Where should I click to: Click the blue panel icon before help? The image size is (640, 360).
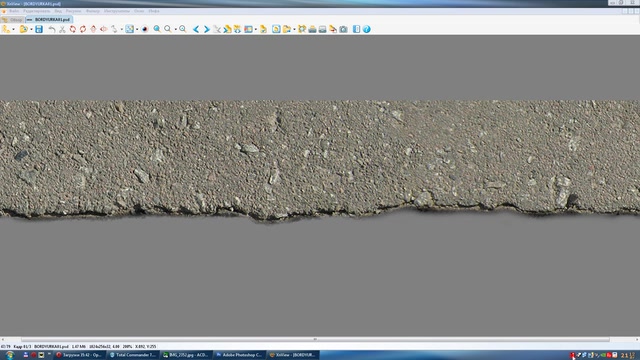tap(356, 29)
